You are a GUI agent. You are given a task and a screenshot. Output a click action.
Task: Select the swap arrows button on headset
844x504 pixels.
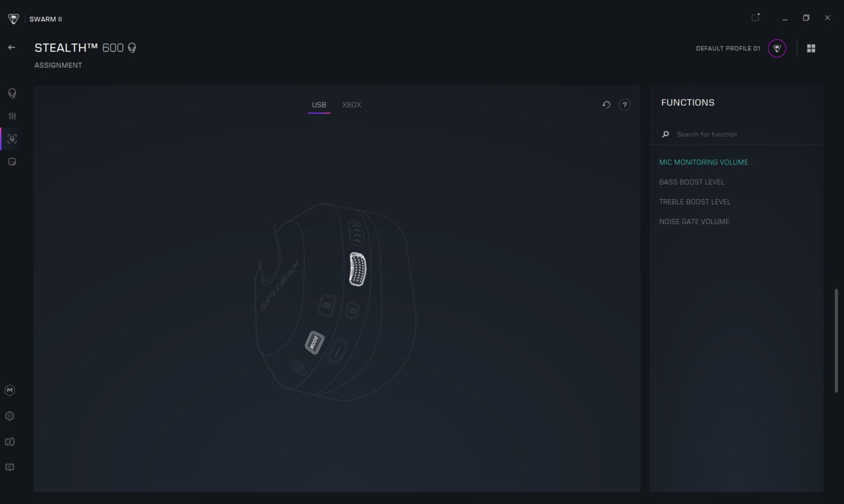point(353,311)
